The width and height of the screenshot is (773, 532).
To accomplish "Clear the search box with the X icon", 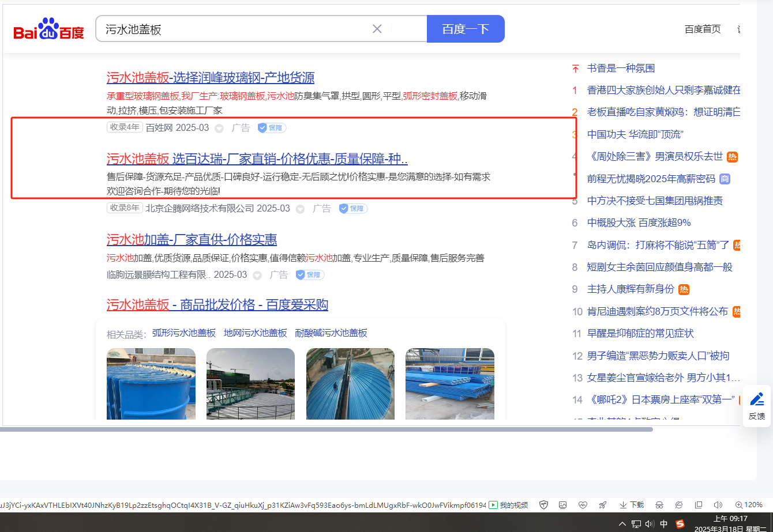I will point(377,29).
